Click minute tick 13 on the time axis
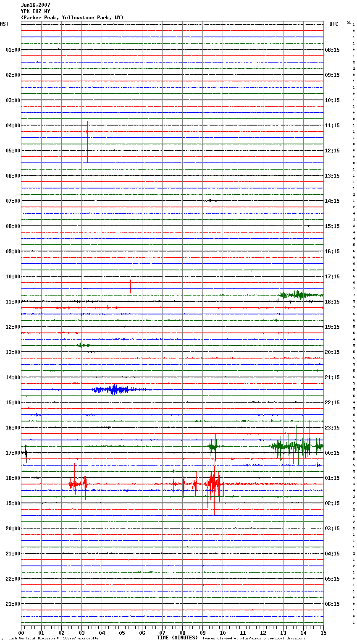The width and height of the screenshot is (357, 644). (283, 633)
